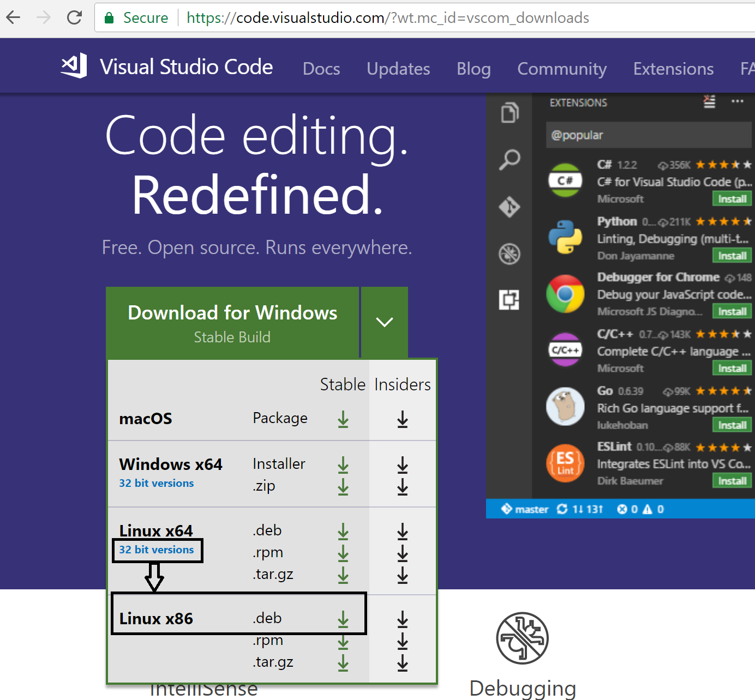Download Linux x86 .tar.gz stable build

coord(343,663)
